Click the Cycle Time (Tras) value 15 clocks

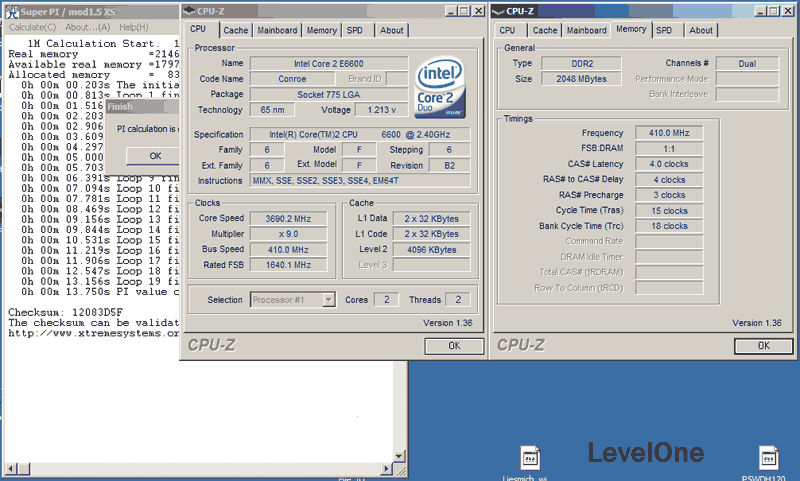[669, 211]
